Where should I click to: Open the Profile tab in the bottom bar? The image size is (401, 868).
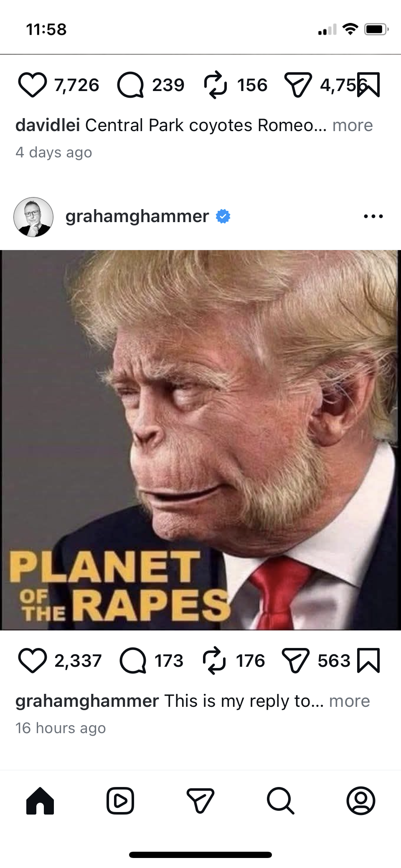361,801
